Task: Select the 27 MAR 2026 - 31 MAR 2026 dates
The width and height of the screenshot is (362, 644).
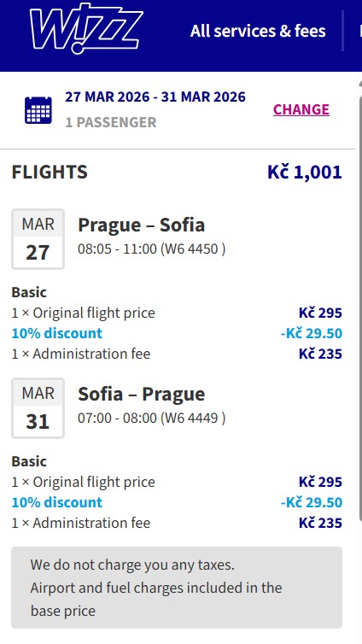Action: 155,97
